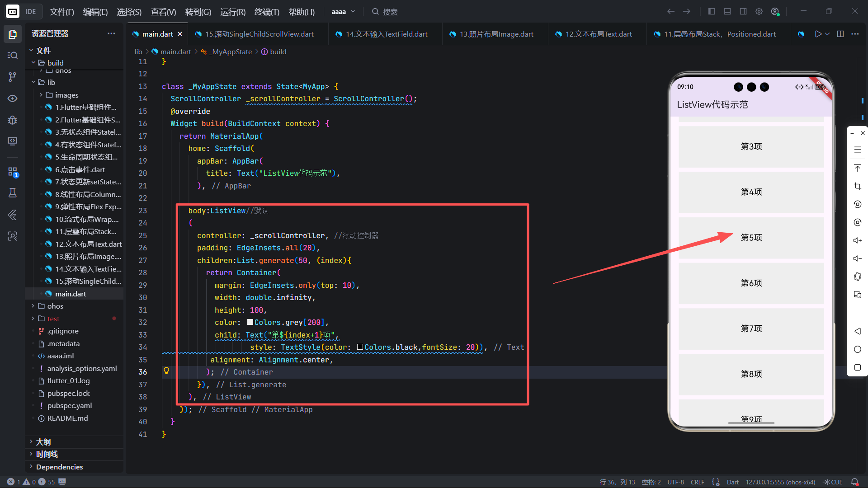Click the lightbulb quick-fix icon on line 36
The width and height of the screenshot is (868, 488).
[166, 371]
